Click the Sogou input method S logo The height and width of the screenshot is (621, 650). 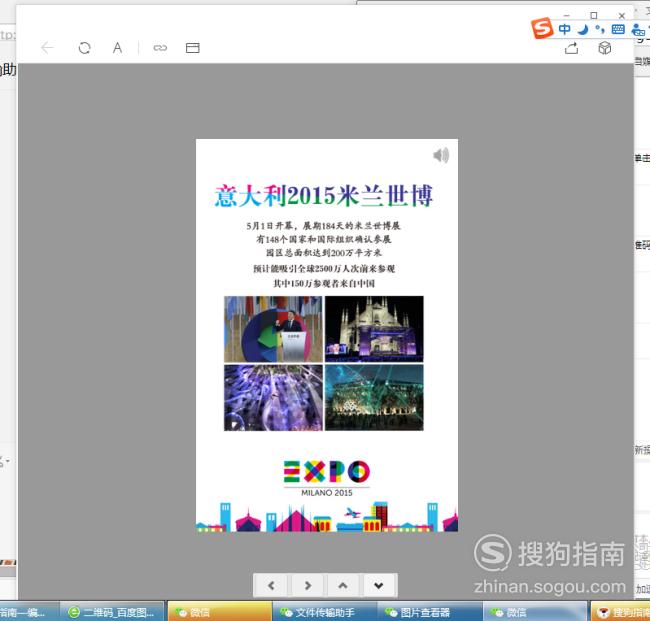click(x=542, y=28)
